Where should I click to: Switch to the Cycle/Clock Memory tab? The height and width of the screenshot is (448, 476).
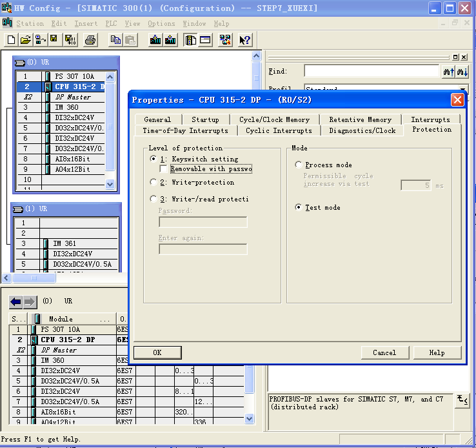pyautogui.click(x=274, y=119)
